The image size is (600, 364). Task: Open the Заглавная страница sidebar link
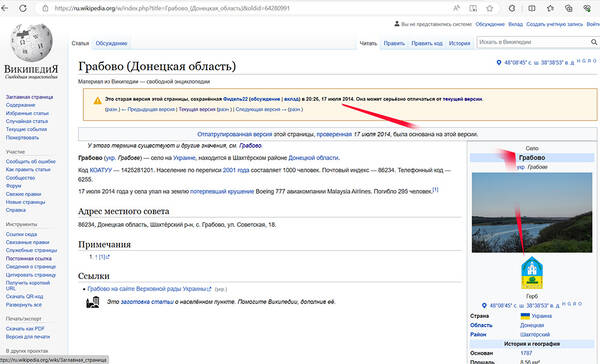pos(29,97)
